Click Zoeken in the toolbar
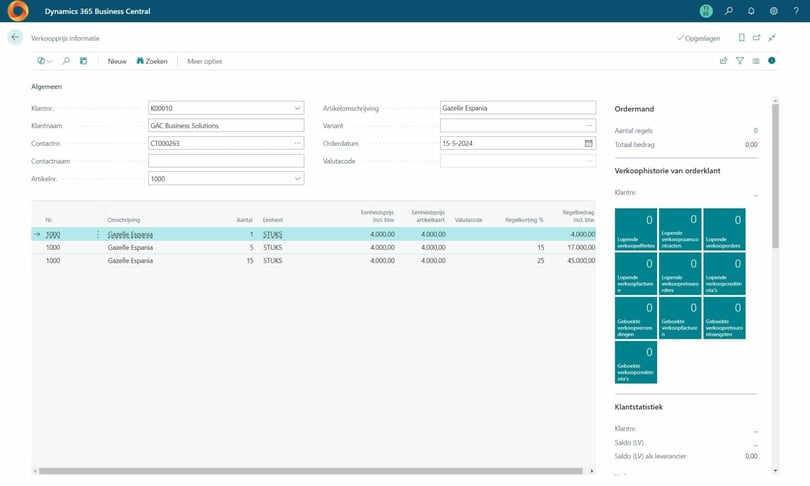The height and width of the screenshot is (486, 810). [x=152, y=61]
